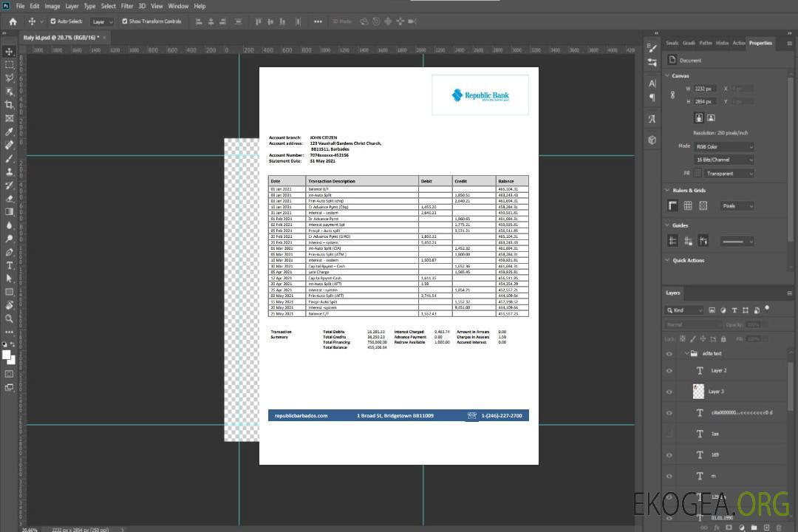The image size is (798, 532).
Task: Open the File menu
Action: click(20, 6)
